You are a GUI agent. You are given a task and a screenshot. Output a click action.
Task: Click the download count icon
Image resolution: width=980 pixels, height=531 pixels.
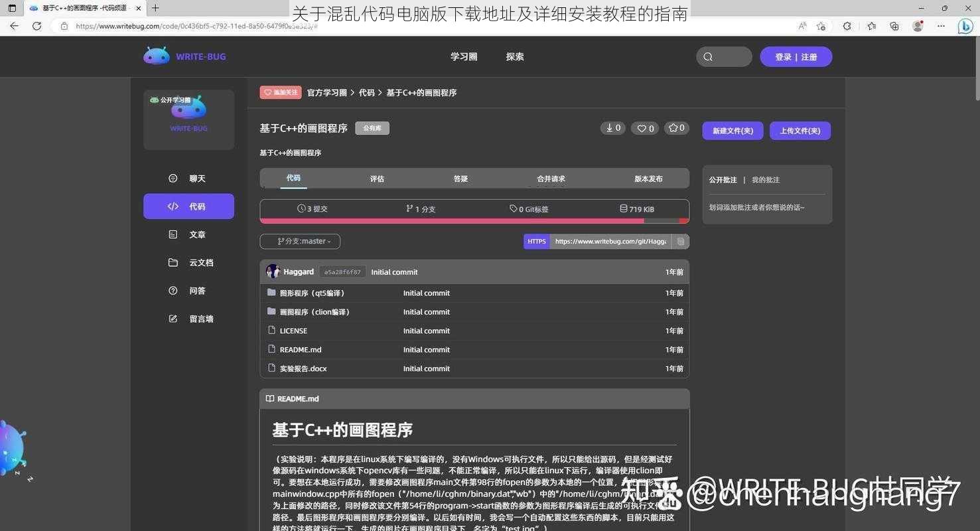(612, 128)
